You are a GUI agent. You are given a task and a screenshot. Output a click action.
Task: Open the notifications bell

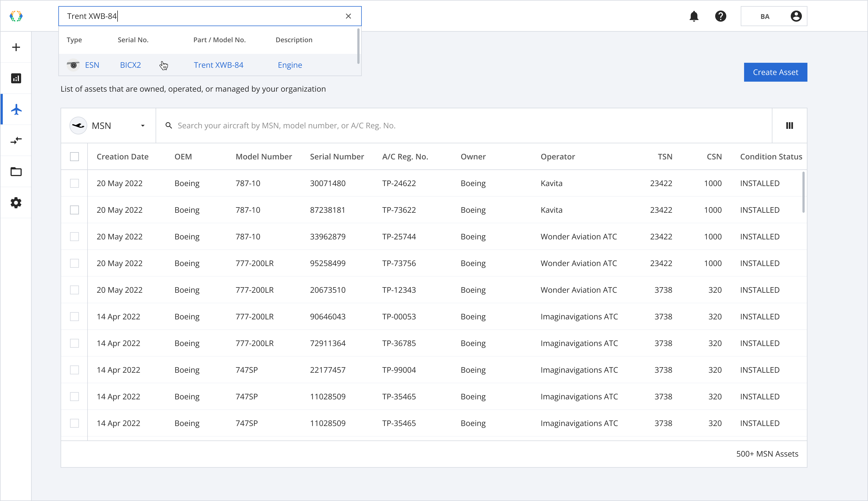694,16
